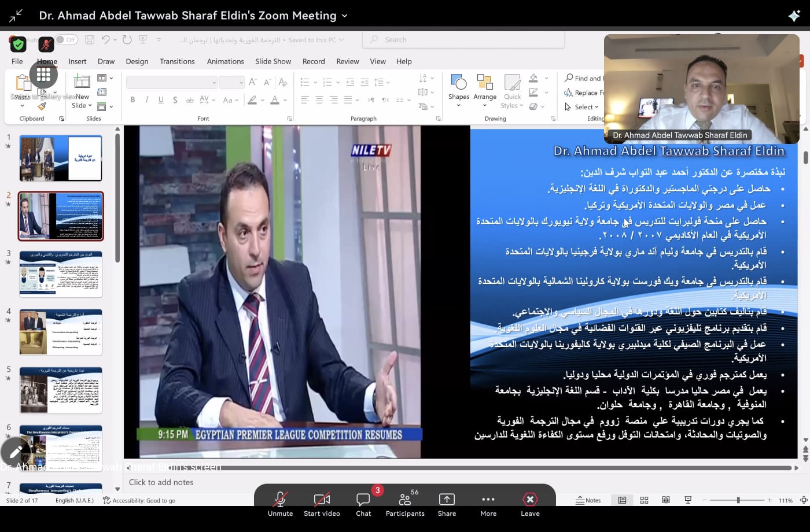Start video from Zoom toolbar
Viewport: 810px width, 532px height.
point(322,500)
